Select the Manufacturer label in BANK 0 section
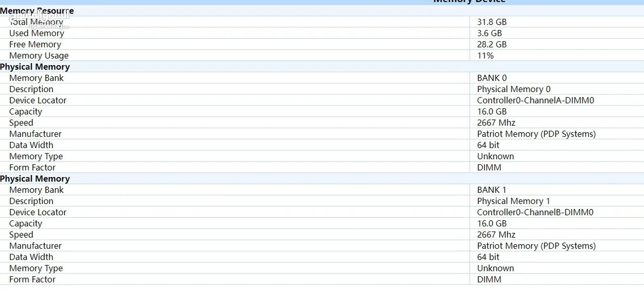This screenshot has width=644, height=291. tap(36, 134)
